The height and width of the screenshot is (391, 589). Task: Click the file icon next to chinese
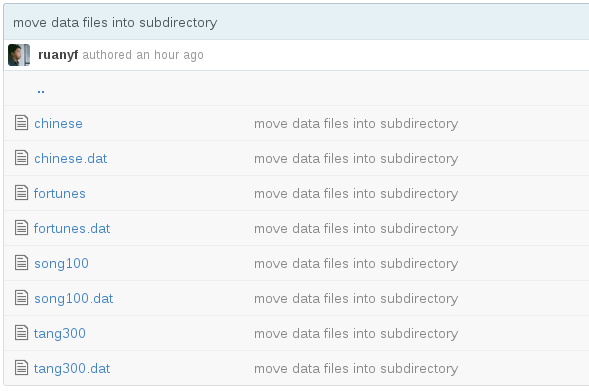[x=21, y=123]
